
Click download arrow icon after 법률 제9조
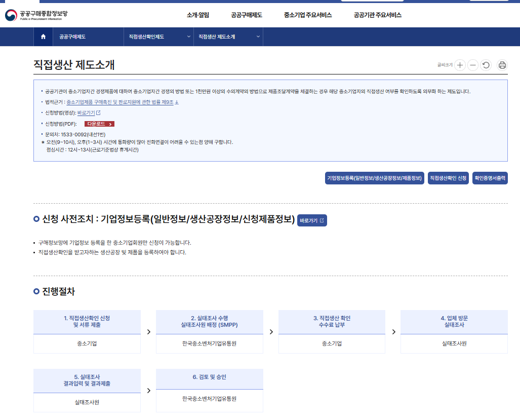[x=177, y=102]
